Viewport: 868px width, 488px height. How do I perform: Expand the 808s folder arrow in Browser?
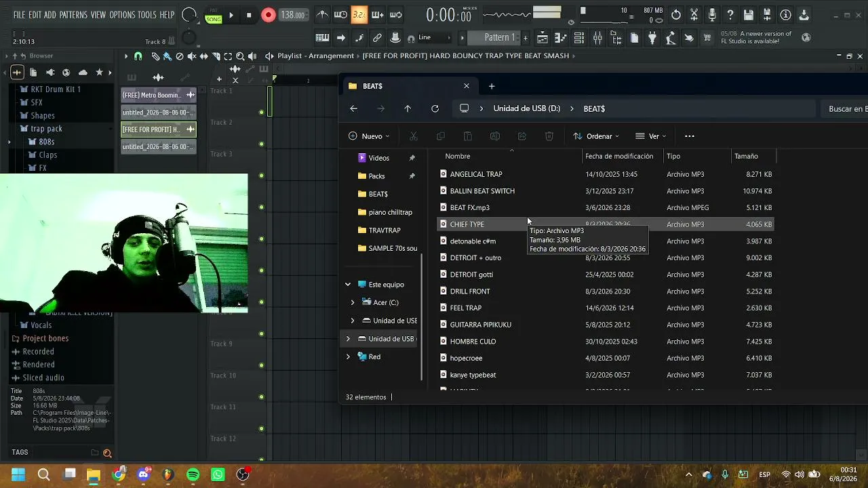tap(9, 142)
